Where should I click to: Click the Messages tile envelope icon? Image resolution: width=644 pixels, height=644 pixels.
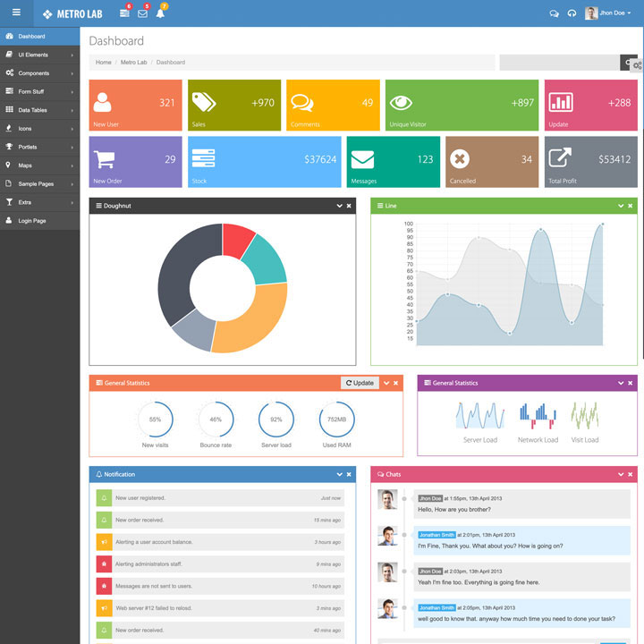[362, 159]
